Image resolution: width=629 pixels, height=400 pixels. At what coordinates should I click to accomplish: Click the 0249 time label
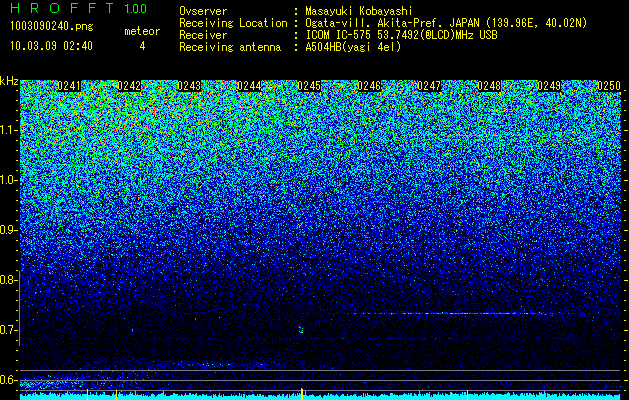(549, 86)
